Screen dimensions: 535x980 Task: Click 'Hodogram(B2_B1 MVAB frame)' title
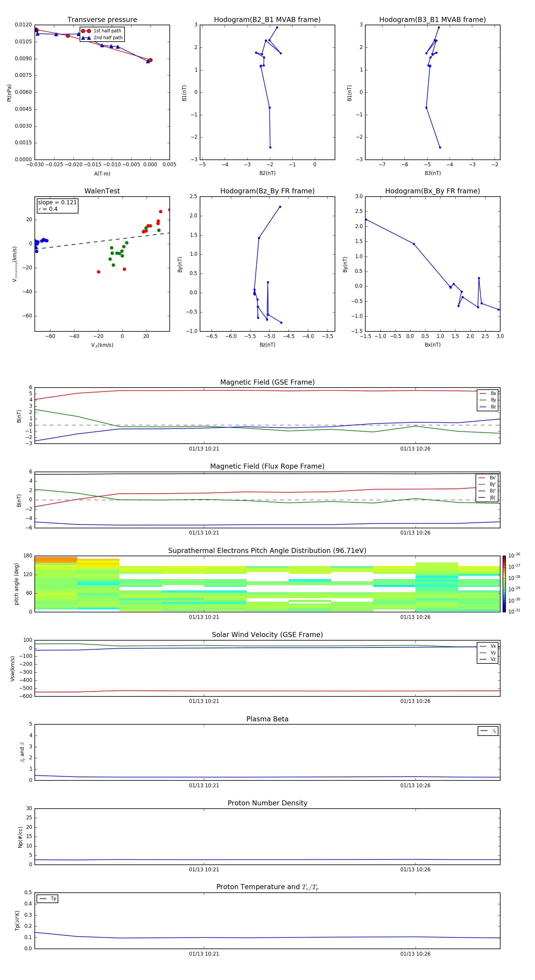click(x=267, y=20)
